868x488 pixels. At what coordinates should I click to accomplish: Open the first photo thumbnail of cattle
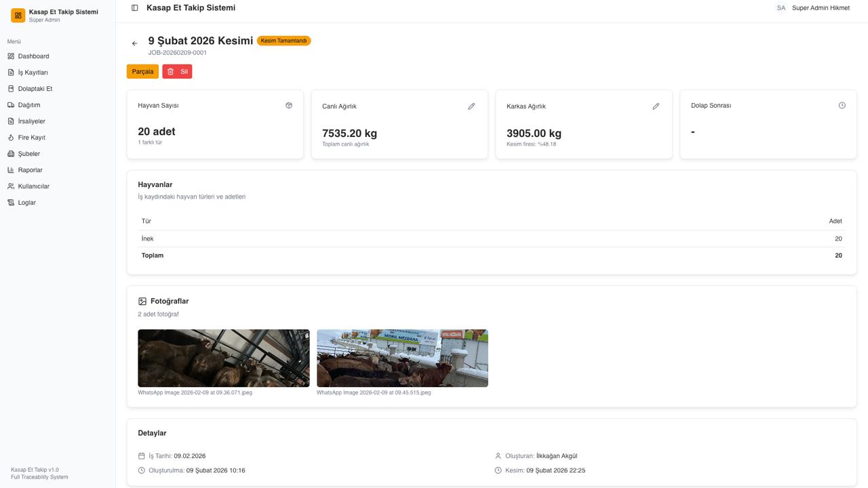pyautogui.click(x=224, y=358)
